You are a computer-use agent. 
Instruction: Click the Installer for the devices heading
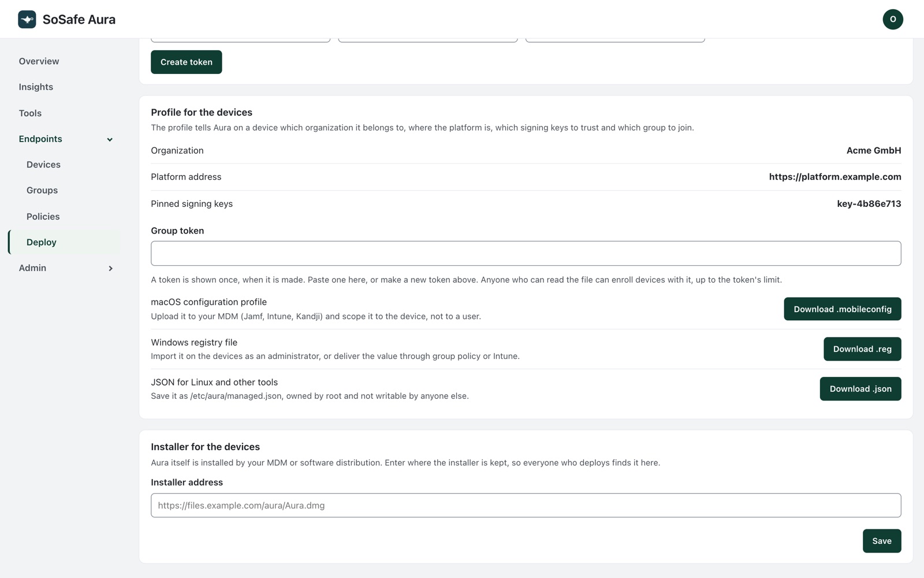205,447
